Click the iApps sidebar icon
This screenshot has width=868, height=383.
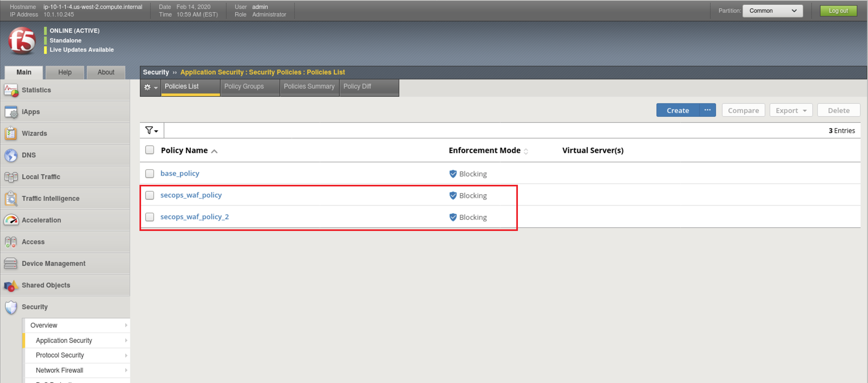click(x=11, y=112)
